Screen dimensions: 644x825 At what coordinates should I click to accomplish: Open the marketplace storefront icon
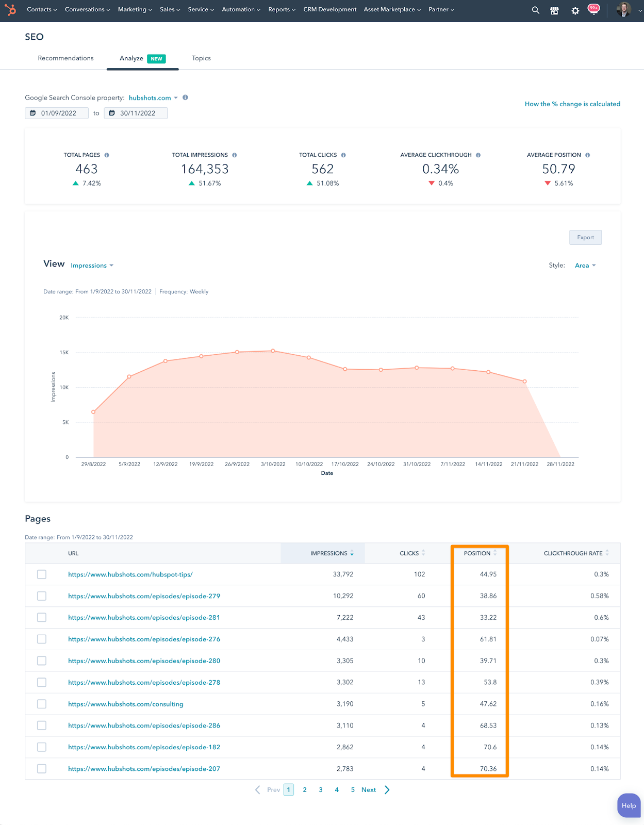coord(555,10)
